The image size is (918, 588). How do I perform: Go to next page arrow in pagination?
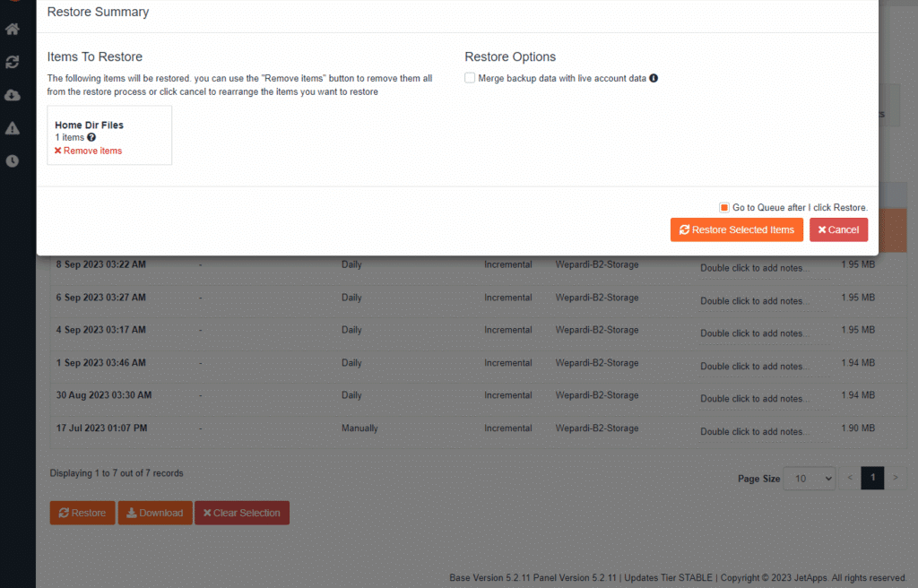(895, 479)
